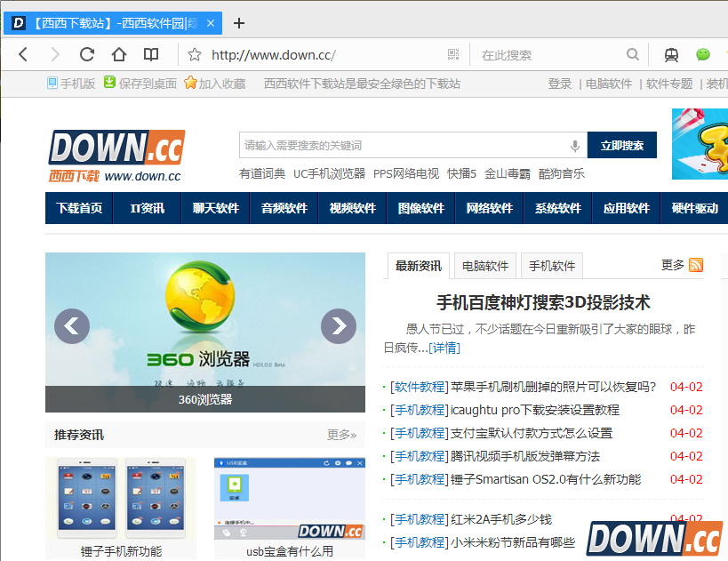Open the orange RSS feed icon next to 更多
728x561 pixels.
point(696,265)
